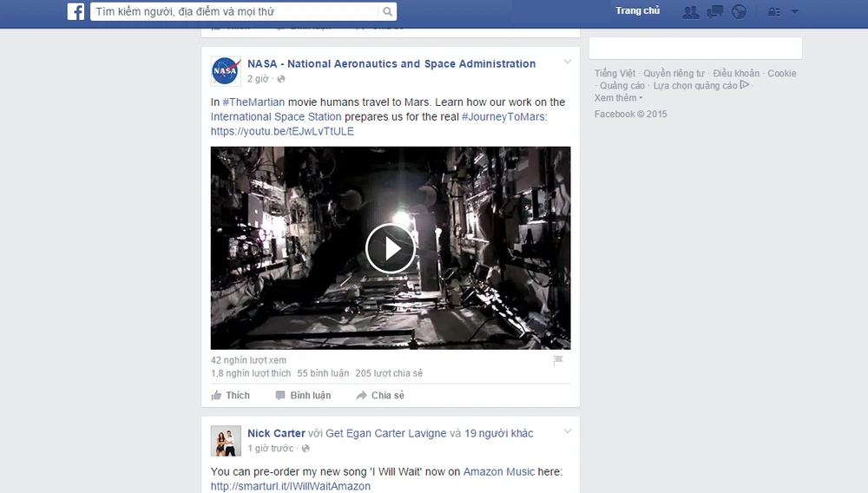The width and height of the screenshot is (868, 493).
Task: Open the youtu.be video link
Action: [x=282, y=131]
